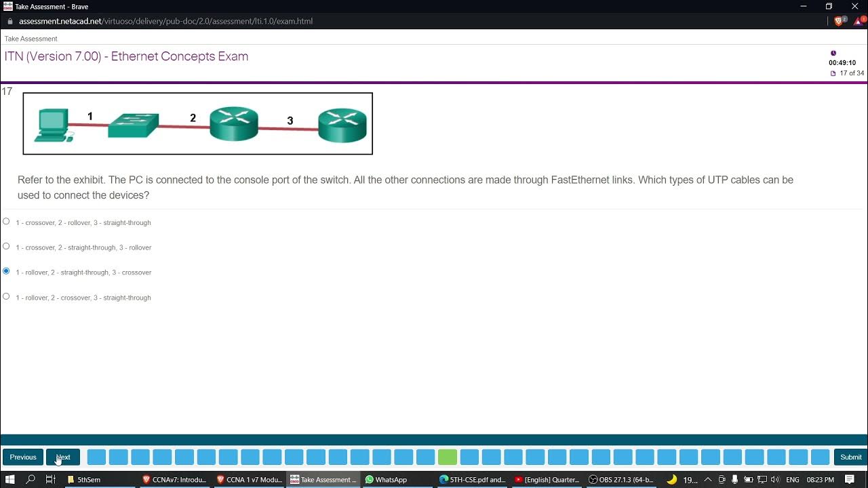Click the Brave Shields lion icon
Screen dimensions: 868x488
point(839,21)
